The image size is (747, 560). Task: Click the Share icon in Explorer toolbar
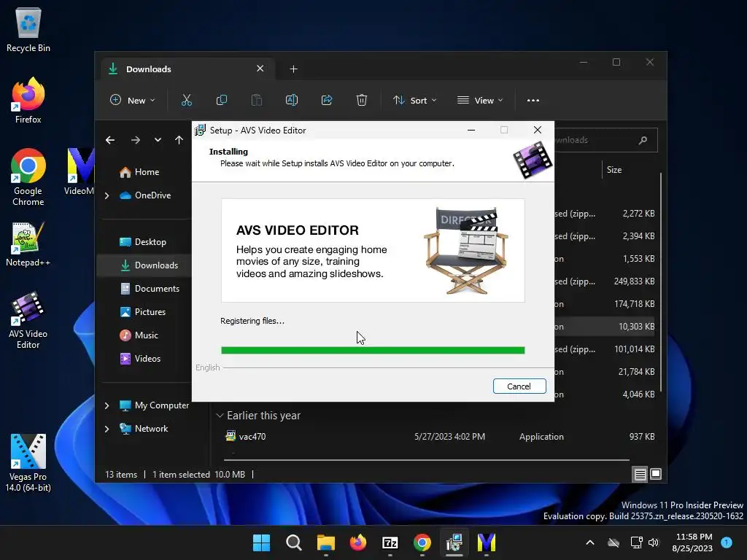tap(327, 100)
